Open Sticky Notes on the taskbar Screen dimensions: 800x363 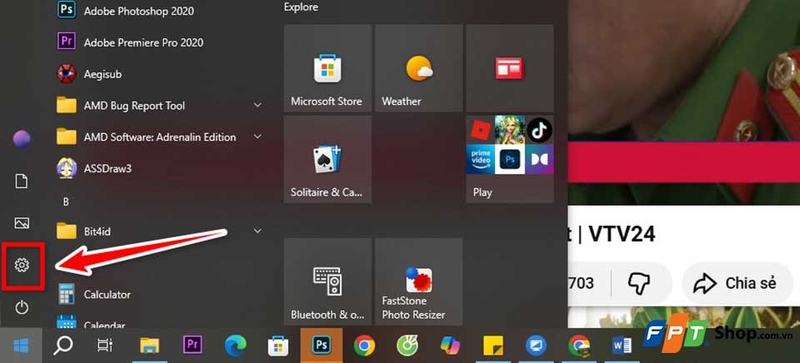(x=493, y=346)
